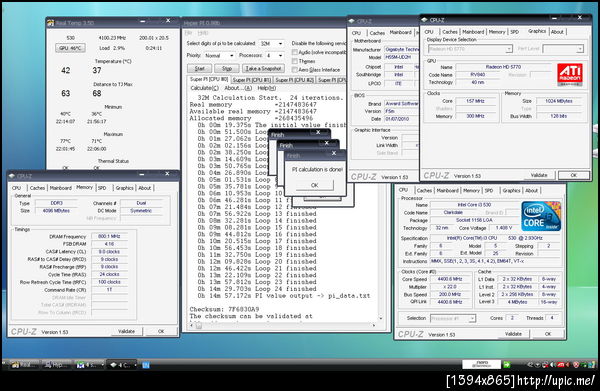
Task: Click GPU 46°C button in Real Temp
Action: click(70, 48)
